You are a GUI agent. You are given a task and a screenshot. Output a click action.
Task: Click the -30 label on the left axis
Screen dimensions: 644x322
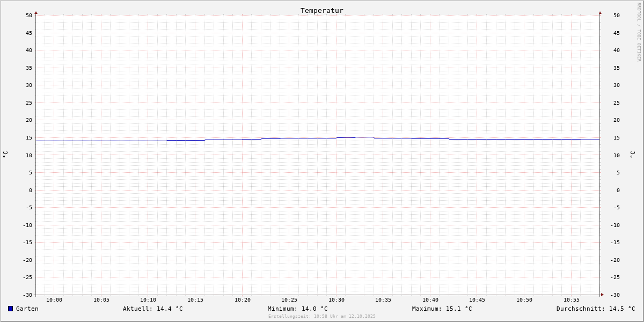pos(27,295)
